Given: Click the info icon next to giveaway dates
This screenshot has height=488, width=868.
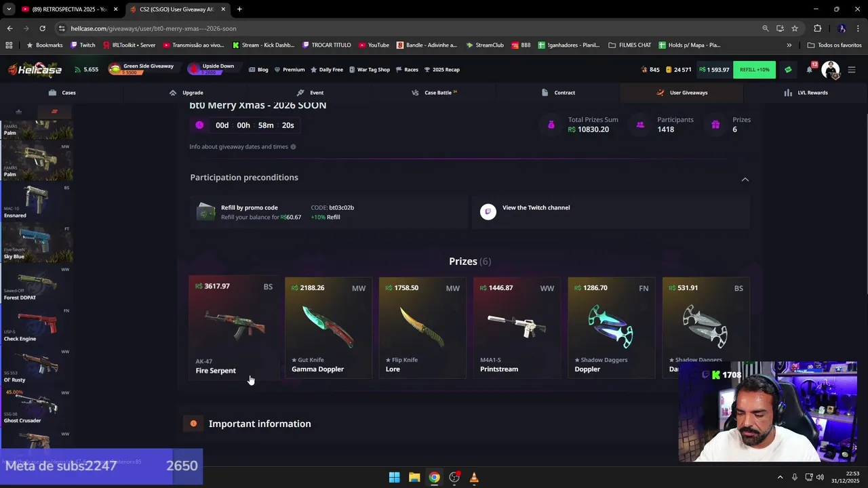Looking at the screenshot, I should [293, 146].
